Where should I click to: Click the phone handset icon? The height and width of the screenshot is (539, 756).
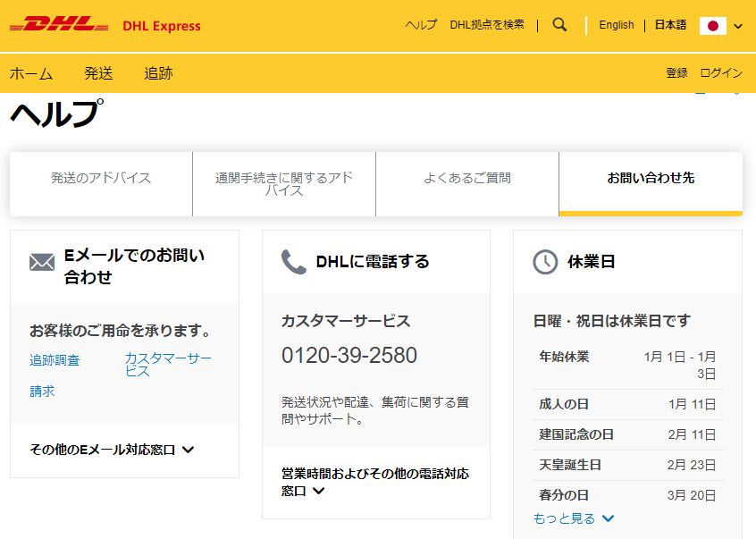point(294,262)
